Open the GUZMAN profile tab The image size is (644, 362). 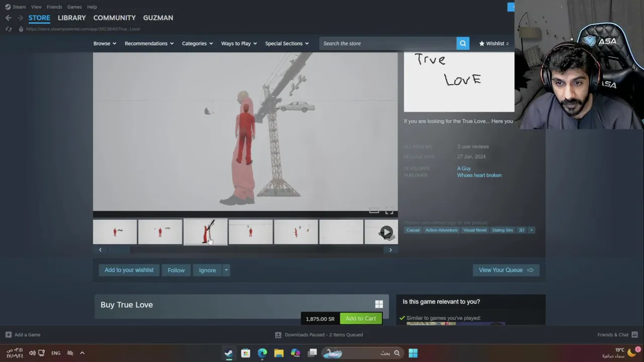pyautogui.click(x=158, y=18)
